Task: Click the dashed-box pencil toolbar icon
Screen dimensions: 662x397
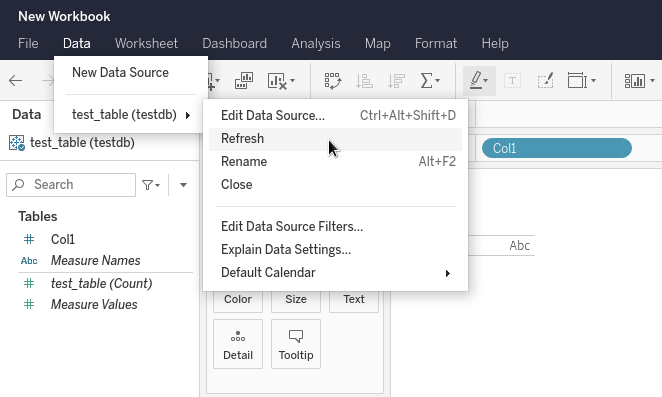Action: 545,80
